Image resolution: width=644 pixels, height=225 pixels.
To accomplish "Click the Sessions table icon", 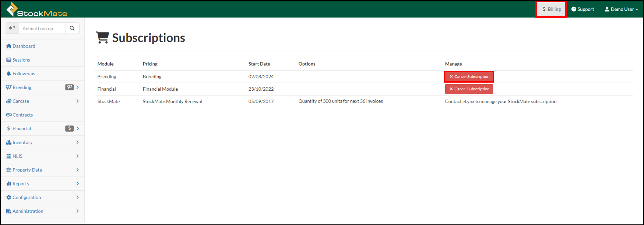I will click(9, 60).
